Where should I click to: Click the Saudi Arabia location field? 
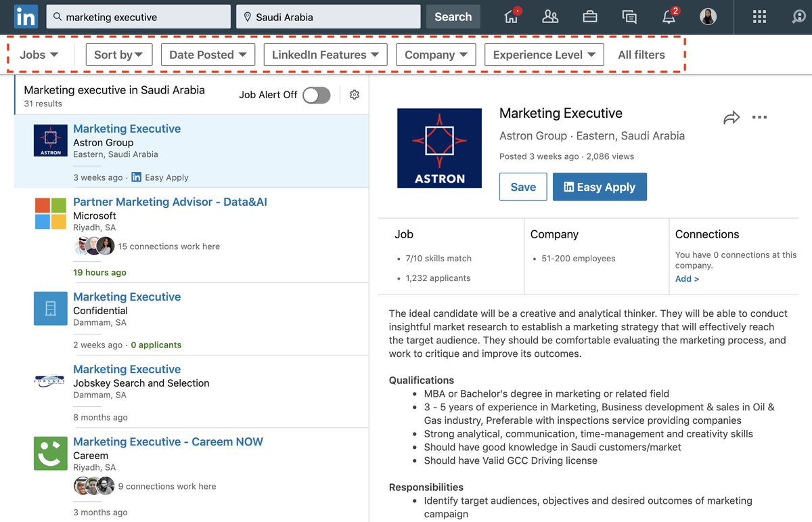(328, 17)
